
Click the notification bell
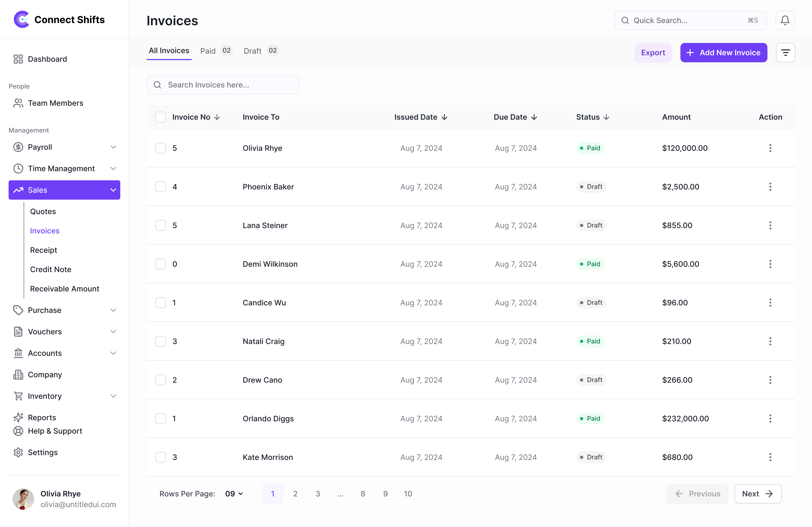785,20
